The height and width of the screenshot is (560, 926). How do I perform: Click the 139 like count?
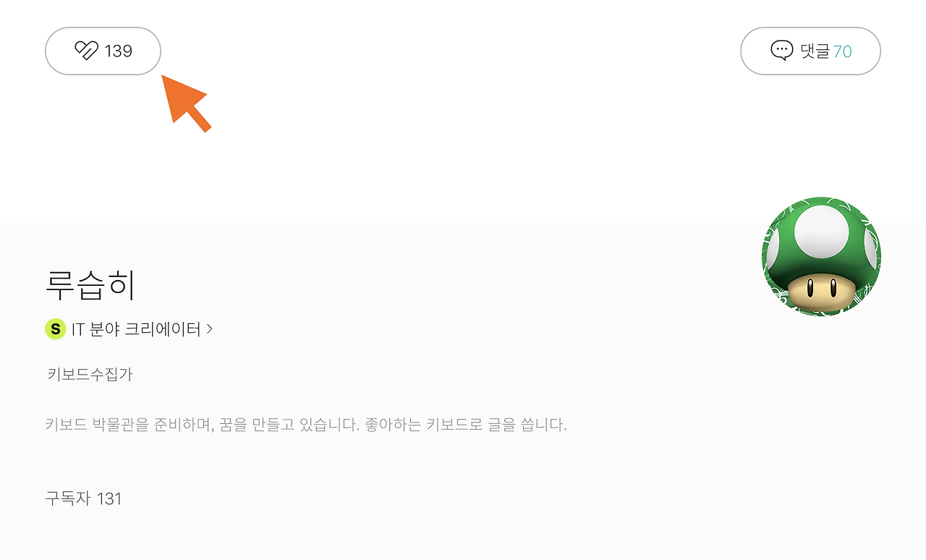[119, 51]
